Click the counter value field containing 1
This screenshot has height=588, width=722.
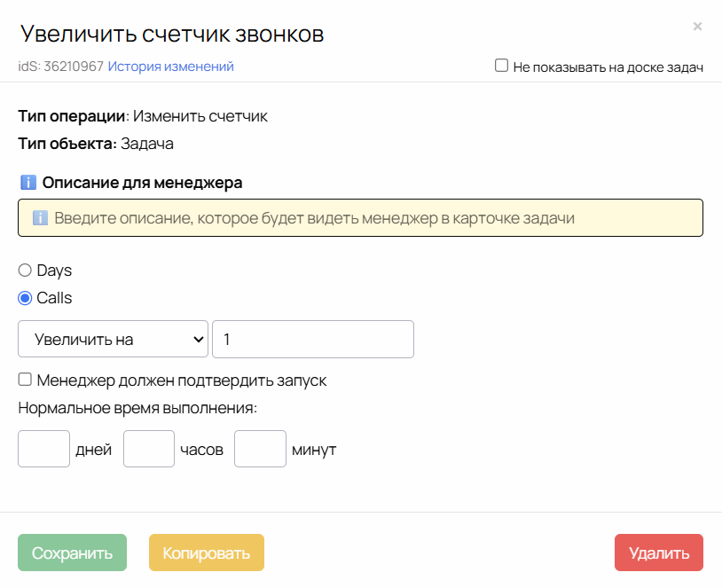[313, 340]
